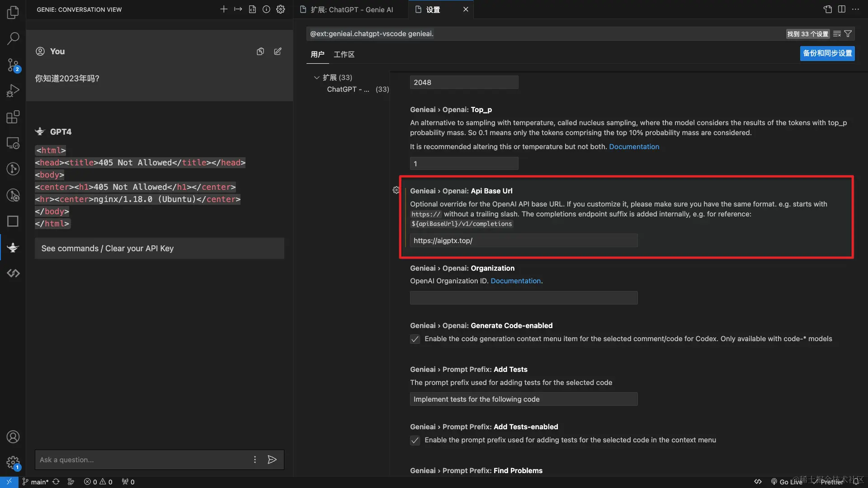Viewport: 868px width, 488px height.
Task: Click the GPT4 response header
Action: [53, 131]
